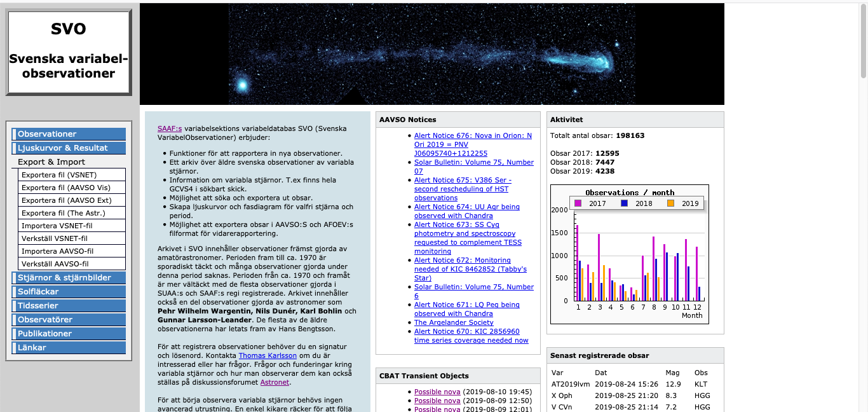The width and height of the screenshot is (868, 412).
Task: Select Exportera fil (VSNET) menu item
Action: tap(72, 175)
